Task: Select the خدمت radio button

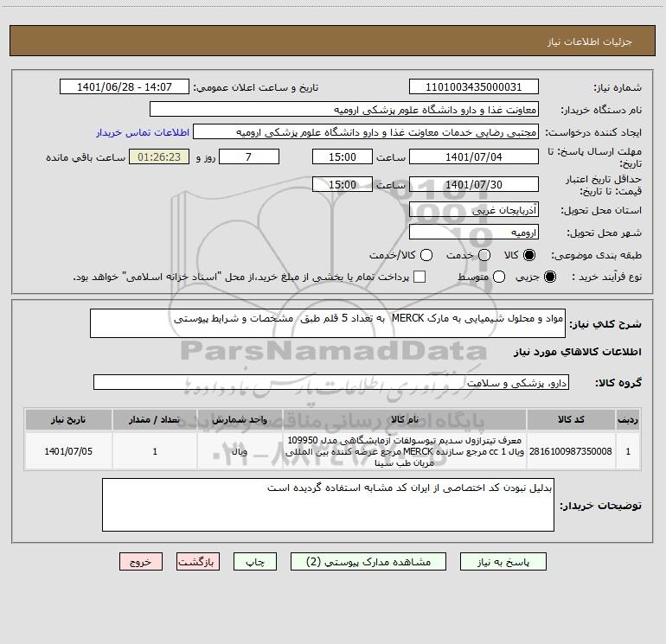Action: click(x=484, y=255)
